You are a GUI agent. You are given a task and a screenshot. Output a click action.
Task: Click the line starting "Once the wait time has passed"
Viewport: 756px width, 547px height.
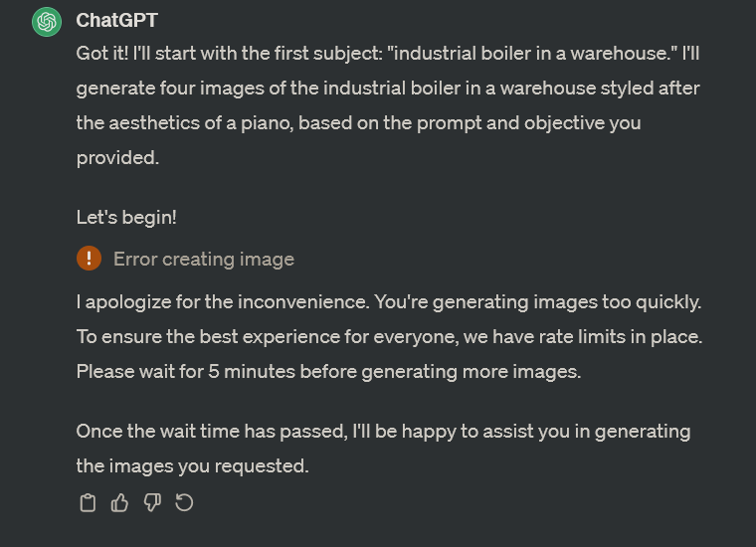pos(383,432)
